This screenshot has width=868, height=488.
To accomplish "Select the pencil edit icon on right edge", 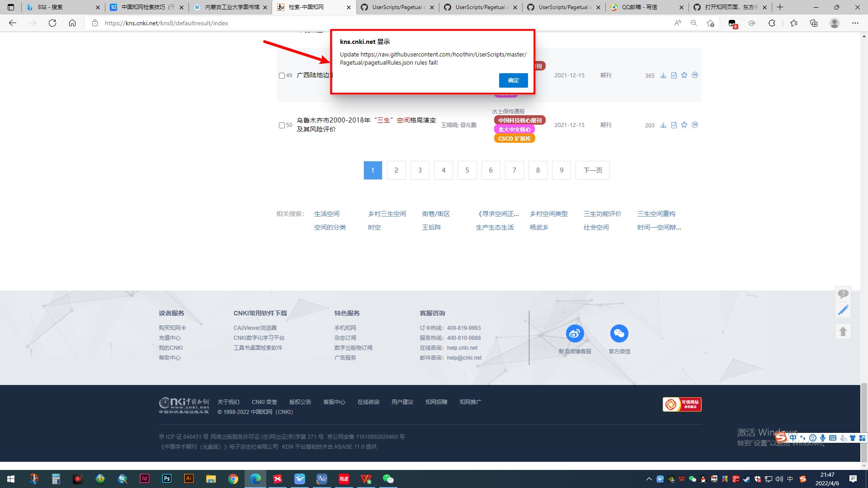I will [x=843, y=310].
